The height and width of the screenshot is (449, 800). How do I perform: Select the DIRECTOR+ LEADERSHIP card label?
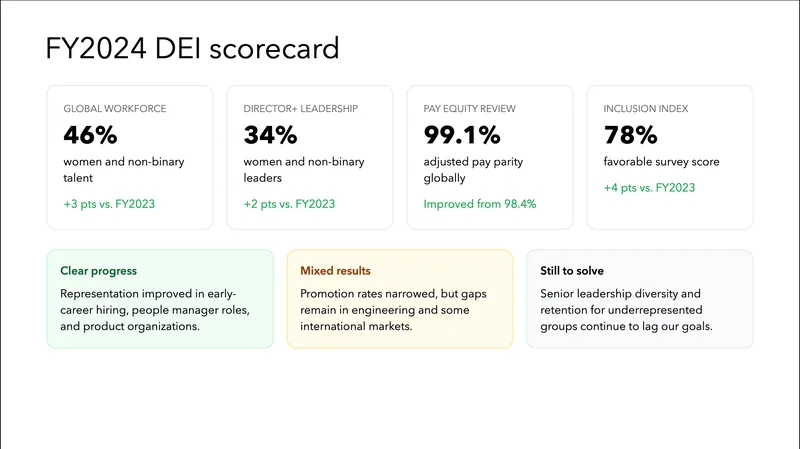coord(300,108)
